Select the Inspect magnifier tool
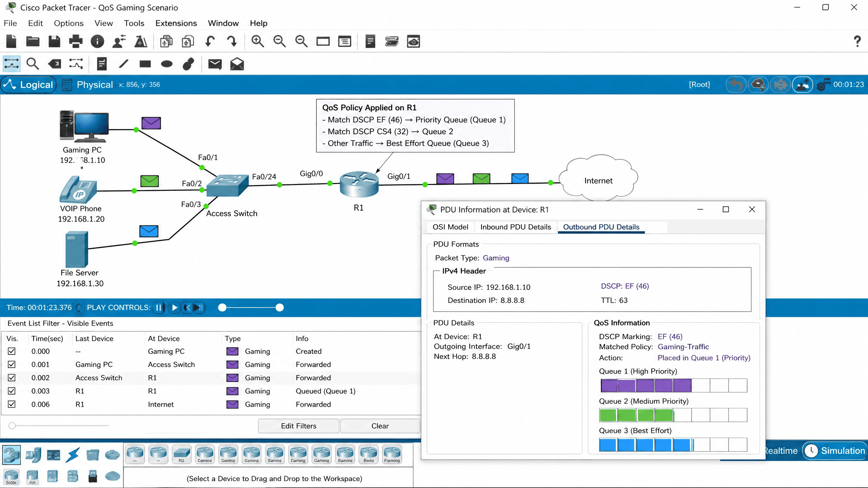Image resolution: width=868 pixels, height=488 pixels. pos(33,64)
